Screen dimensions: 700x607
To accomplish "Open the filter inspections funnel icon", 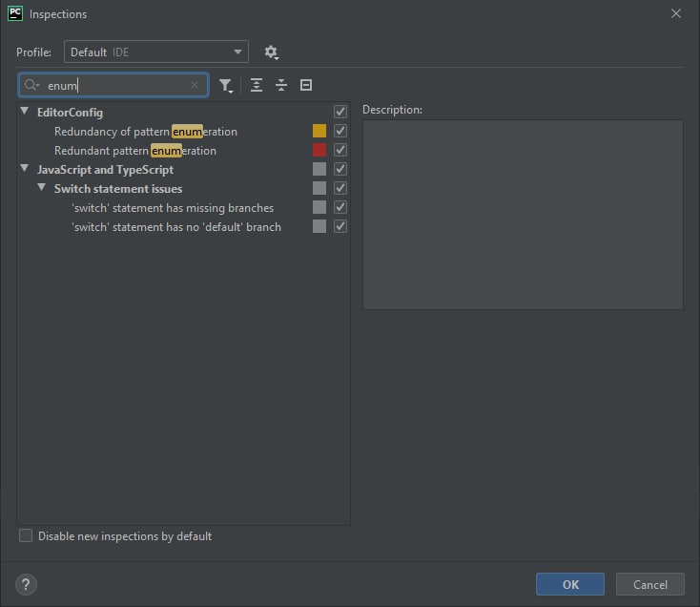I will point(226,85).
